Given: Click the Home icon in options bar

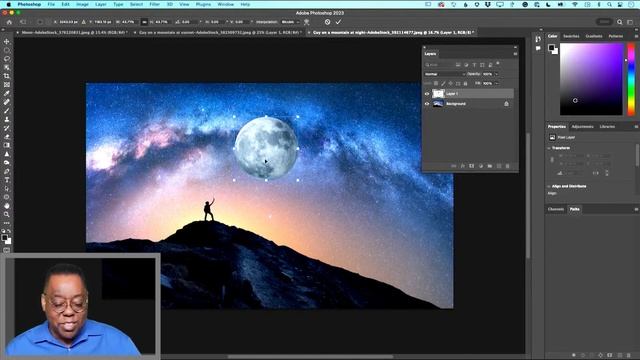Looking at the screenshot, I should point(9,22).
